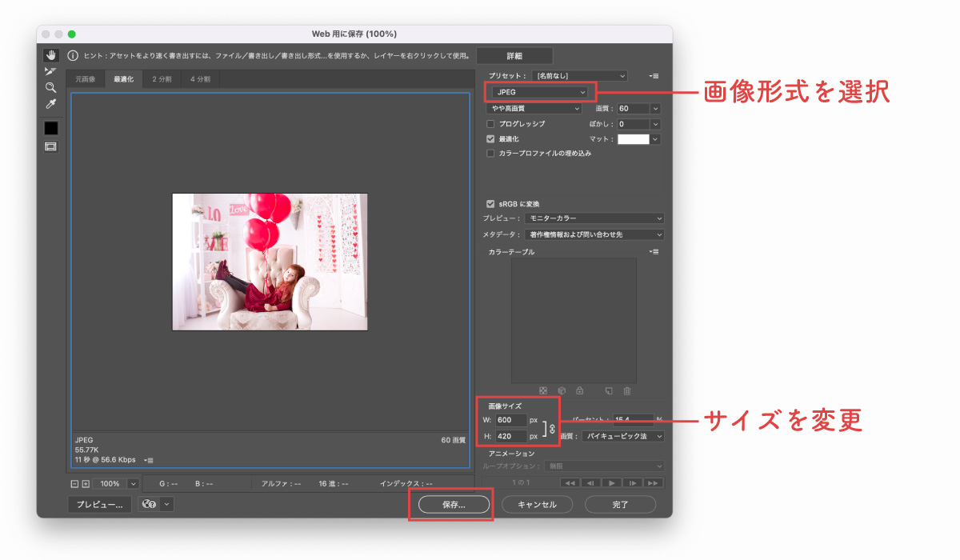
Task: Enable the プログレッシブ checkbox
Action: (490, 124)
